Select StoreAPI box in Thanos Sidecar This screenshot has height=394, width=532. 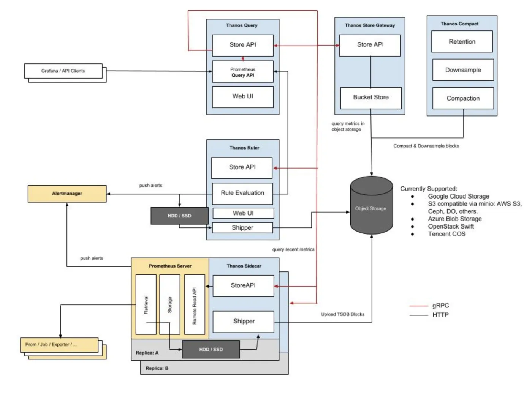coord(243,286)
